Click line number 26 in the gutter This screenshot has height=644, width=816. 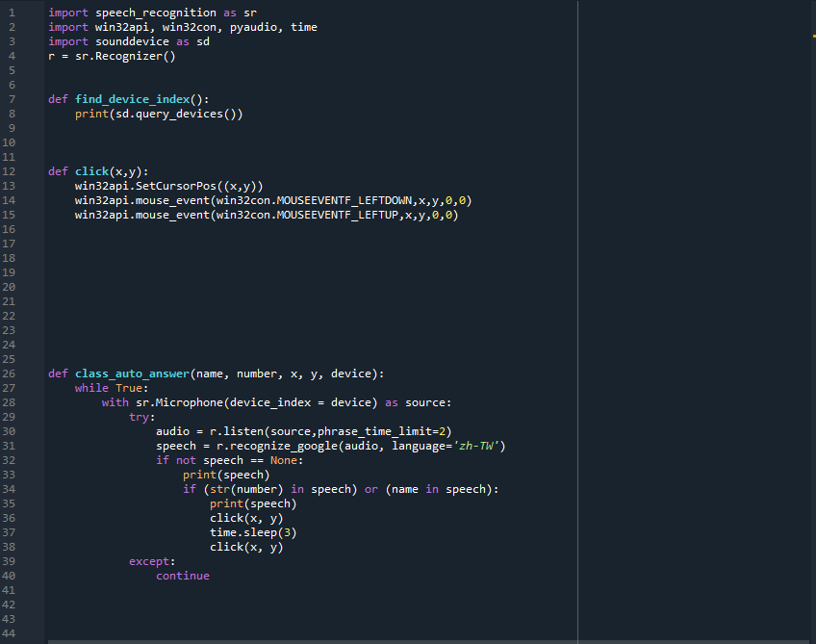tap(9, 374)
